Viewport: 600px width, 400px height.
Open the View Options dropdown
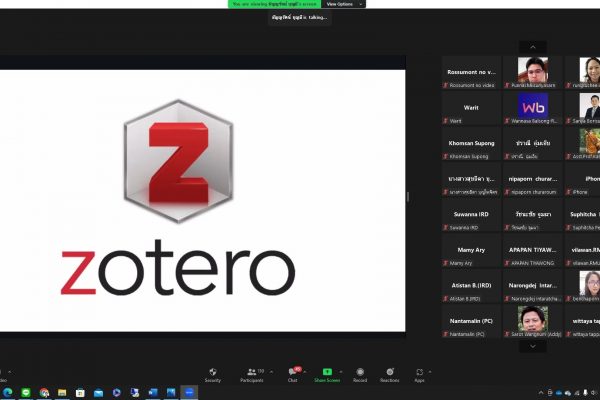click(x=344, y=4)
